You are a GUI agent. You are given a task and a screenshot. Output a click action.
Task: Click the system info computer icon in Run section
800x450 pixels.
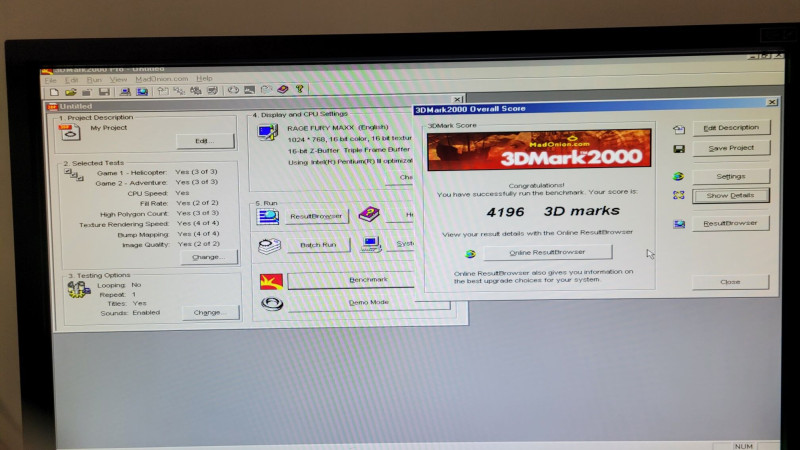pos(371,244)
